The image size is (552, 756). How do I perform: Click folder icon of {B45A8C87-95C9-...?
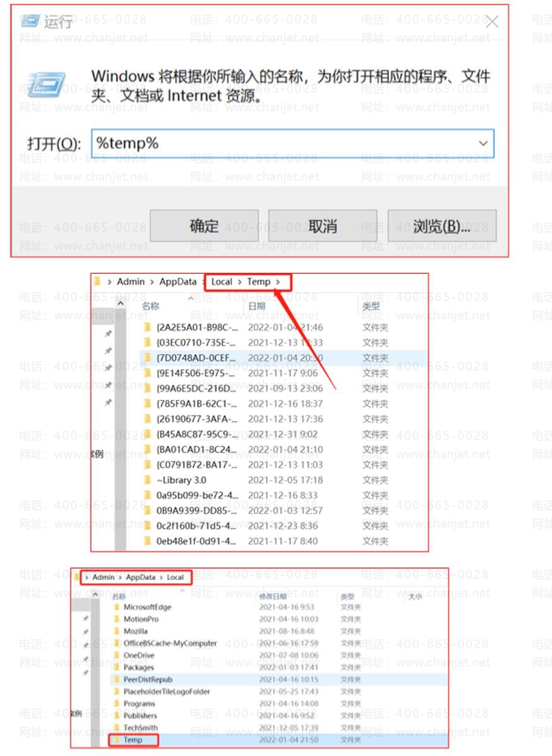pos(148,434)
